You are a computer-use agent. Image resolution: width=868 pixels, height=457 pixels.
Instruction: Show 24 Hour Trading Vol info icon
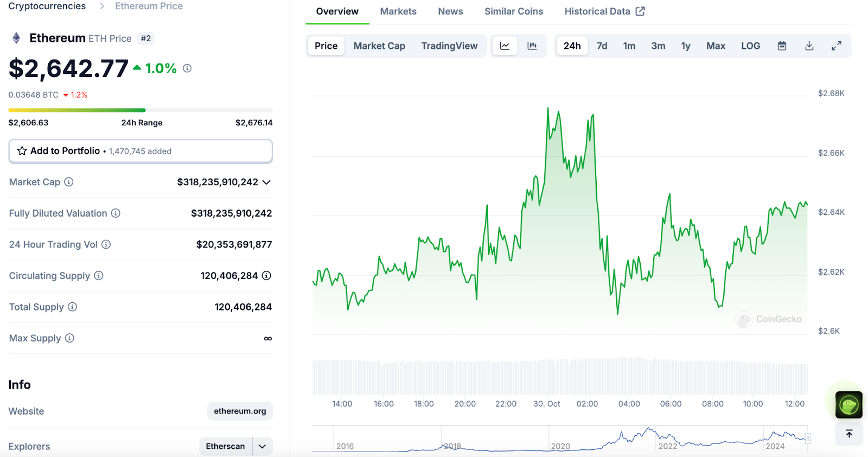click(106, 244)
